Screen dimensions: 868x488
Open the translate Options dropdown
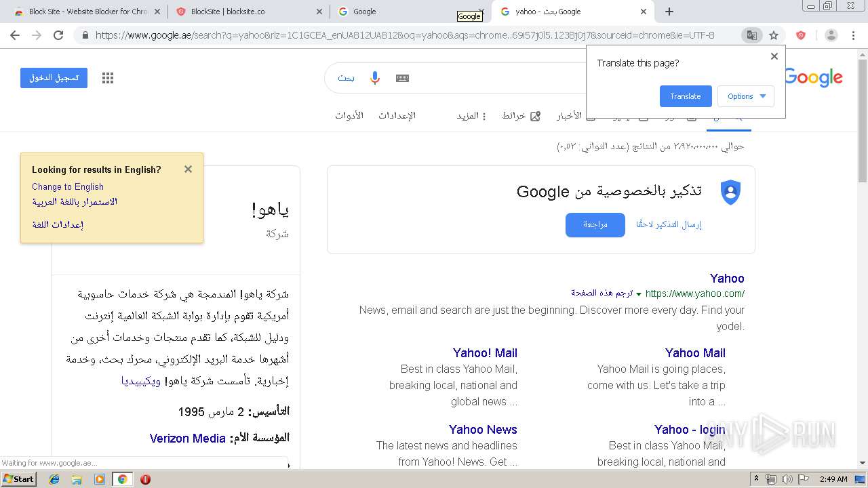click(746, 96)
